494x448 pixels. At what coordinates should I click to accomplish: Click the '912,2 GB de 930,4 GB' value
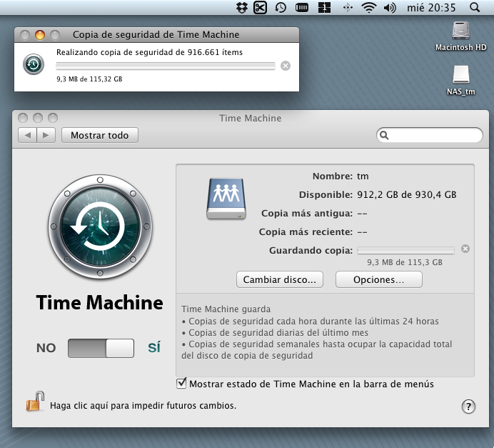(x=406, y=194)
